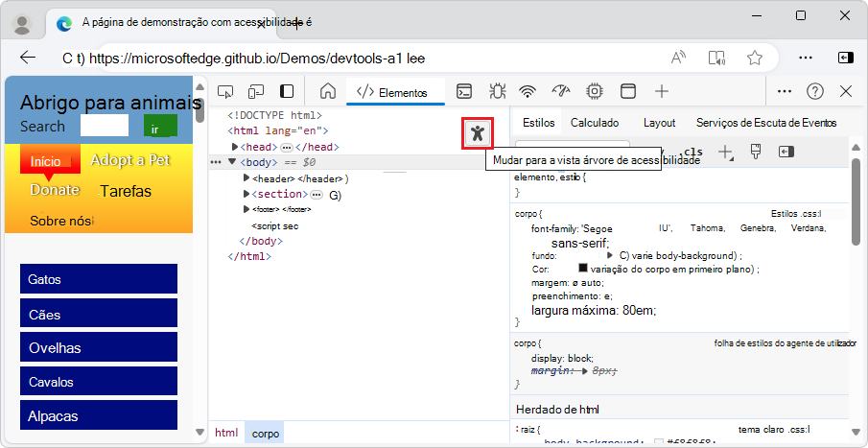The height and width of the screenshot is (448, 868).
Task: Click the Donate link
Action: coord(55,190)
